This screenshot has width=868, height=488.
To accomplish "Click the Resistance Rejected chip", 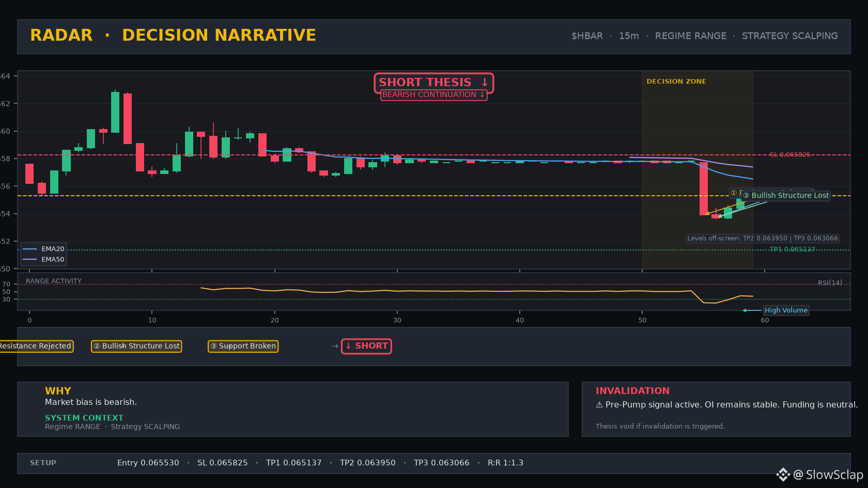I will point(36,346).
